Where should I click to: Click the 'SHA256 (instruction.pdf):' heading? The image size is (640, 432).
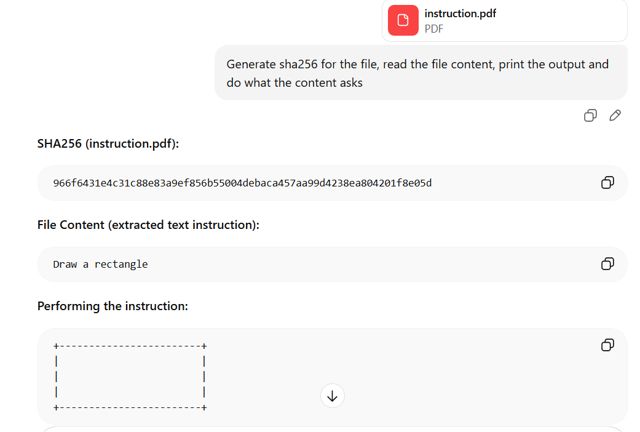[x=108, y=143]
